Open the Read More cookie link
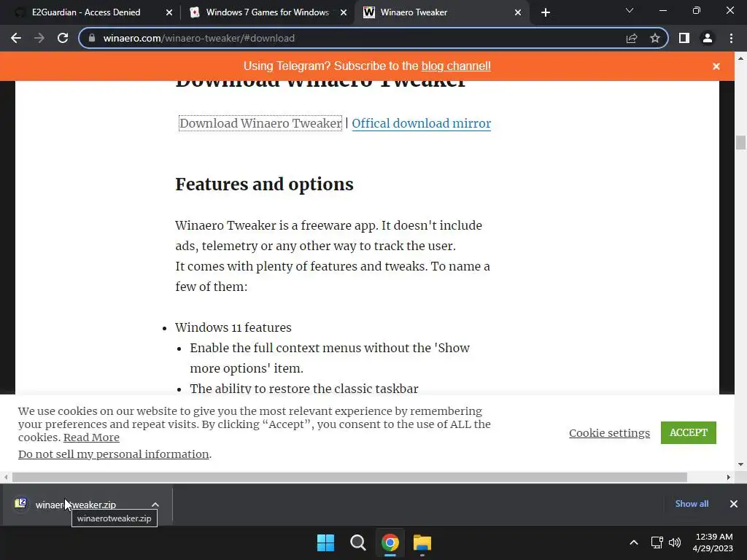 pos(91,437)
